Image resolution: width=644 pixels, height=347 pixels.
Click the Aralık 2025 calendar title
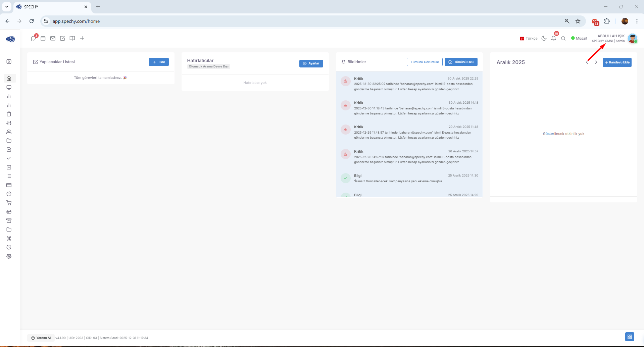coord(510,62)
